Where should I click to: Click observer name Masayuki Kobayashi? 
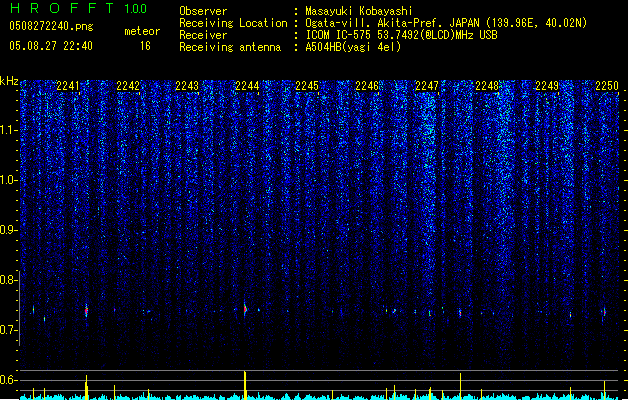[x=359, y=11]
